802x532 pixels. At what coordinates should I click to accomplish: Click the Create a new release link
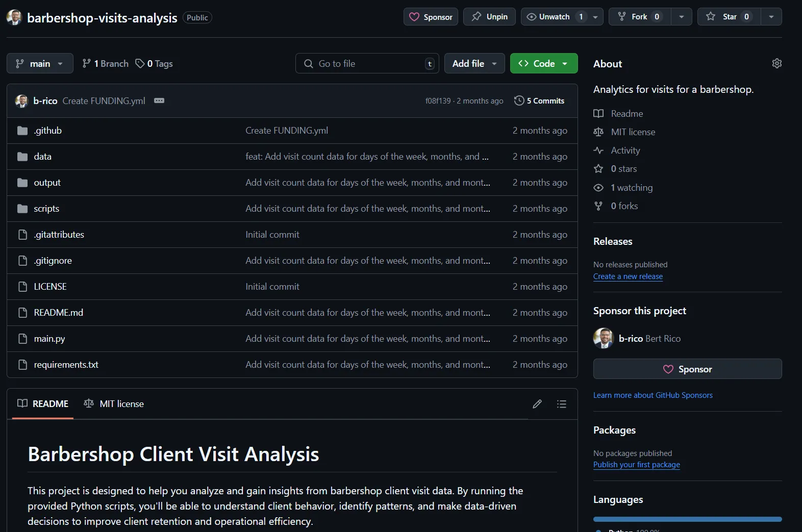628,276
